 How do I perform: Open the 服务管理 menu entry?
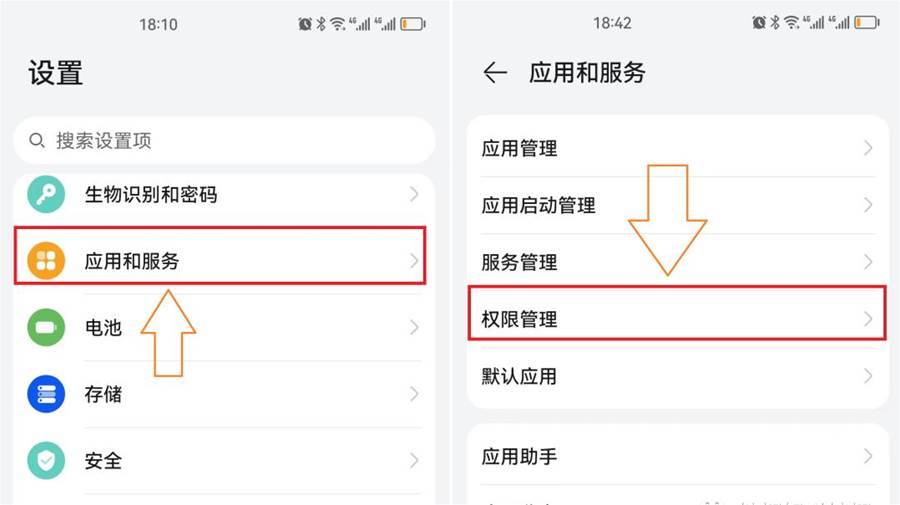click(x=678, y=262)
